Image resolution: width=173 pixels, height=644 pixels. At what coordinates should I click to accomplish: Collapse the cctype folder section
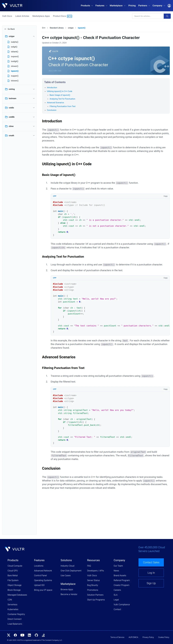pyautogui.click(x=20, y=36)
